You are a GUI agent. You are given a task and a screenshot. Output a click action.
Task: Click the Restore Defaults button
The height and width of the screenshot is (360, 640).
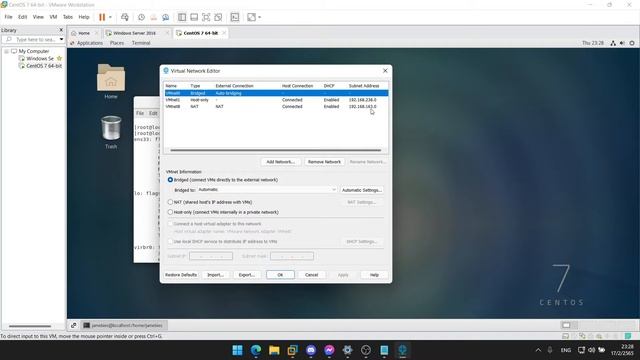tap(181, 275)
